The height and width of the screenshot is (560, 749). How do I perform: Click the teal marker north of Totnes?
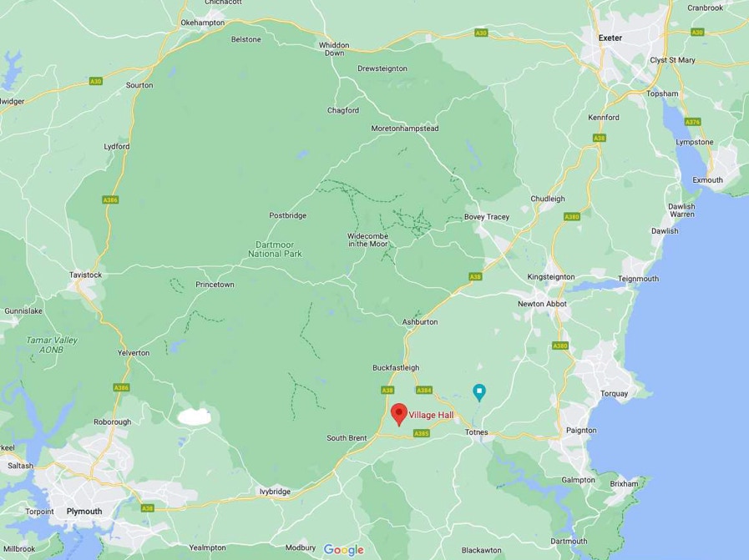(x=479, y=392)
